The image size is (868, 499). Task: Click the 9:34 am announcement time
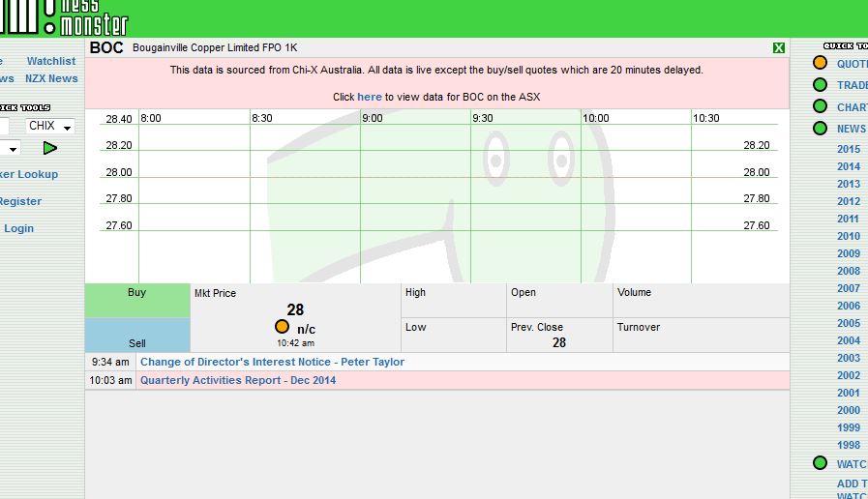pos(110,362)
